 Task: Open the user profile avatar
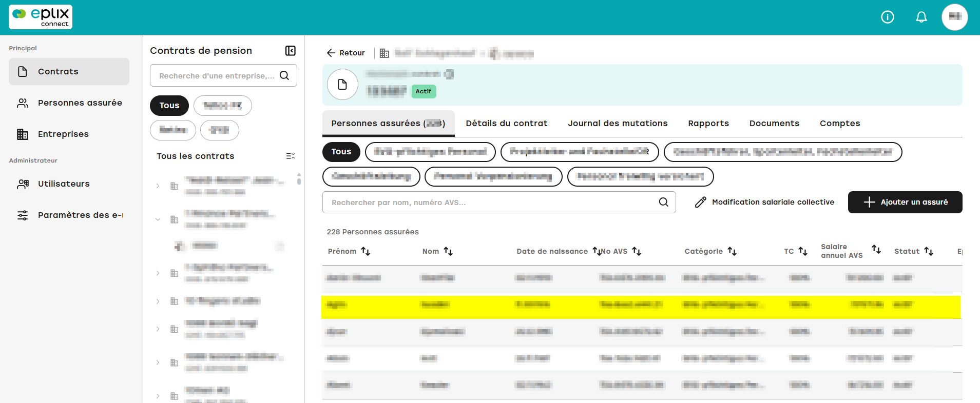pos(955,17)
